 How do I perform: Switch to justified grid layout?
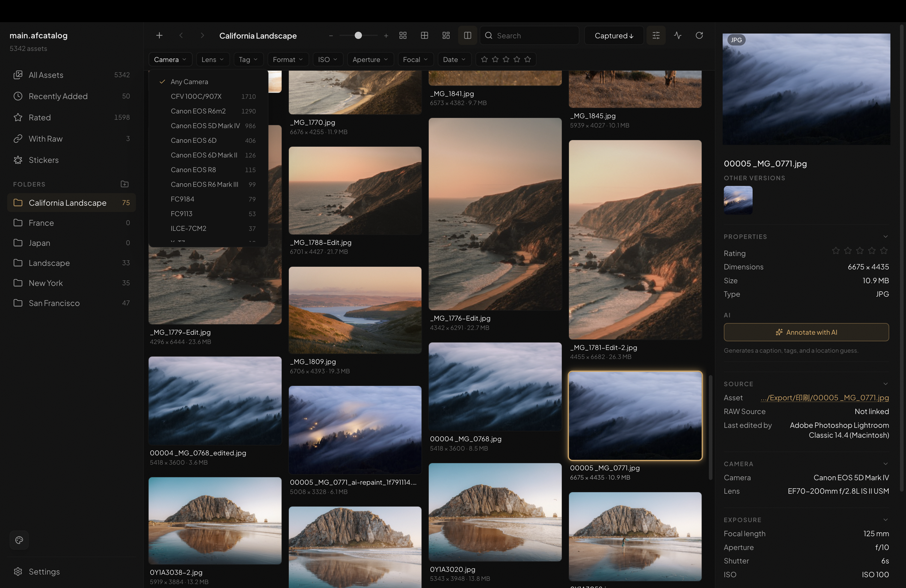click(425, 35)
